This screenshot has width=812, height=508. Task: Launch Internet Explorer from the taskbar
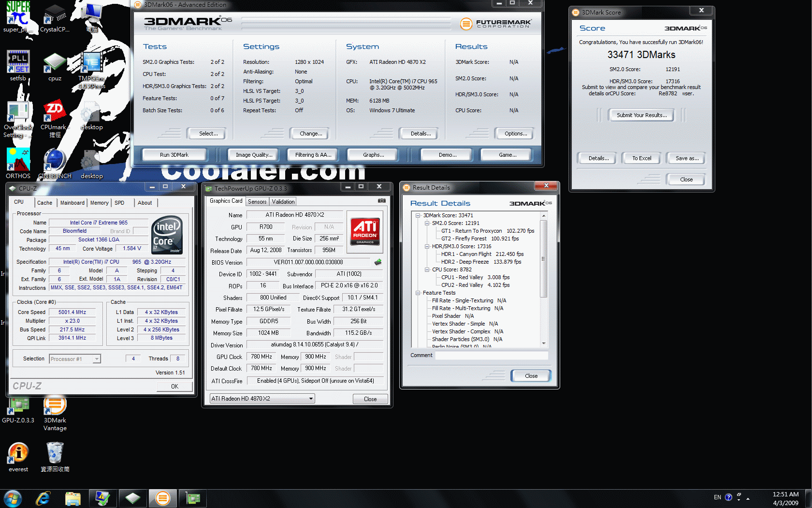click(x=43, y=498)
